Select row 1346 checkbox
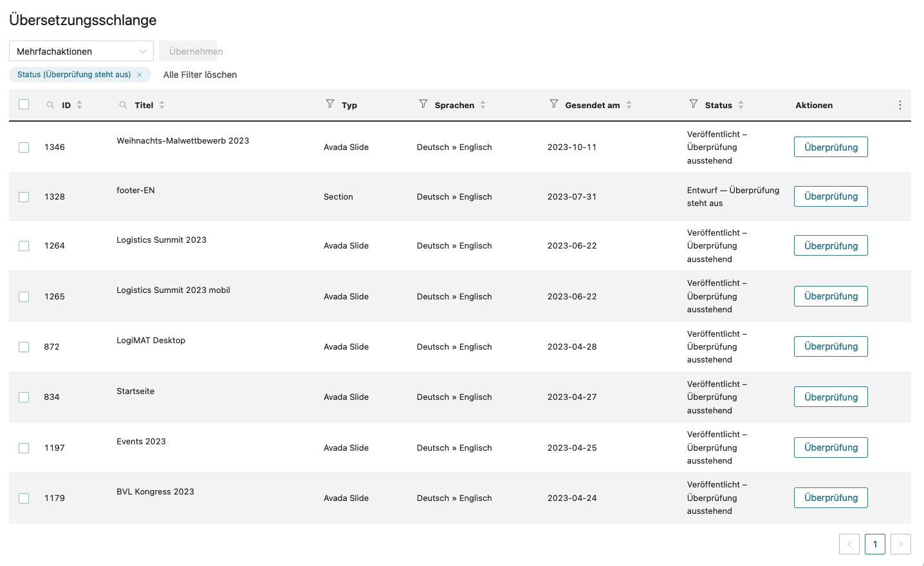The width and height of the screenshot is (924, 566). coord(24,147)
